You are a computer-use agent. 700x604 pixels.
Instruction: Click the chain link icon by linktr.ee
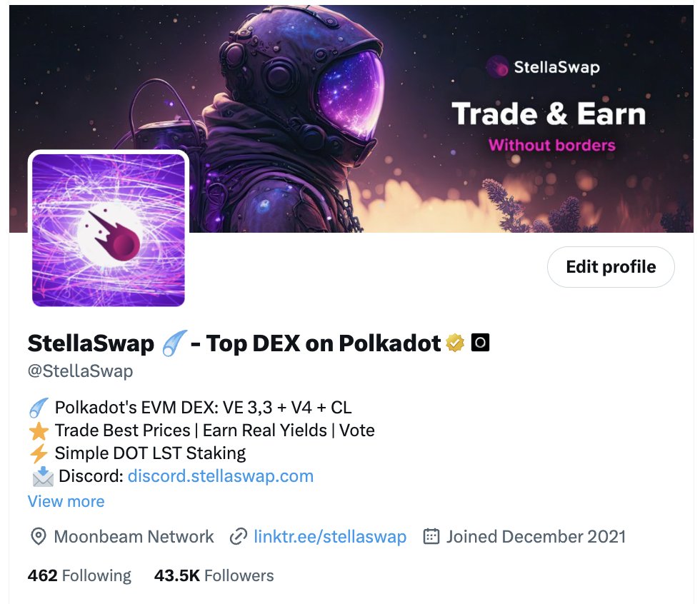pos(239,536)
